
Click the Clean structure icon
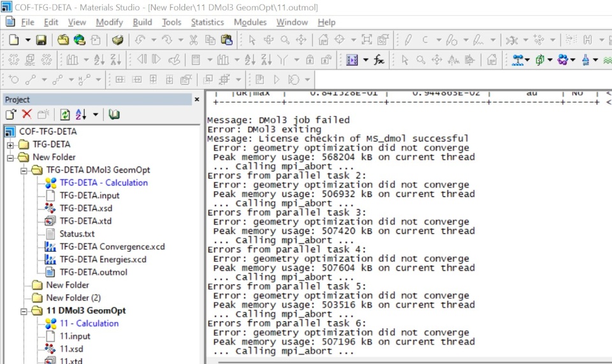(512, 40)
